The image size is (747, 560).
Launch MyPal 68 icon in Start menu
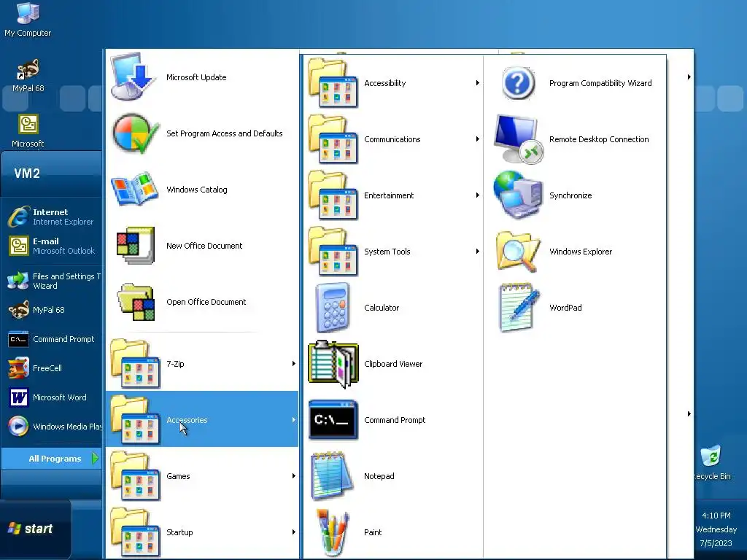[x=18, y=310]
